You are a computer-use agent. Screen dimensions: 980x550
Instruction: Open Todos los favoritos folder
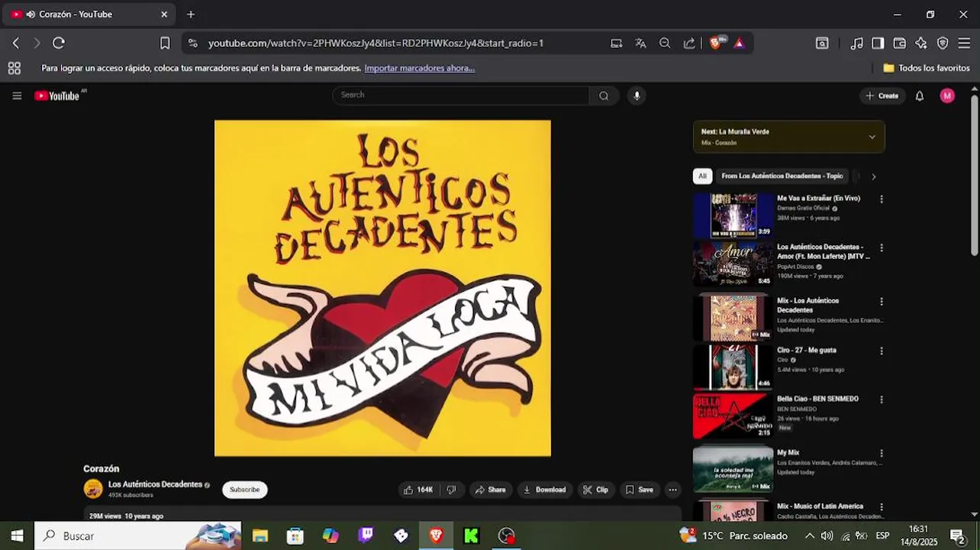pyautogui.click(x=926, y=68)
